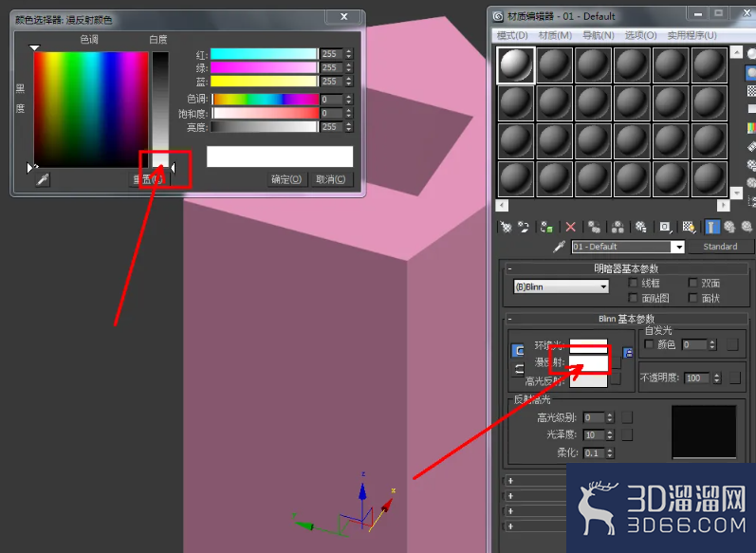This screenshot has width=756, height=553.
Task: Enable the 自发光 颜色 checkbox
Action: (x=649, y=344)
